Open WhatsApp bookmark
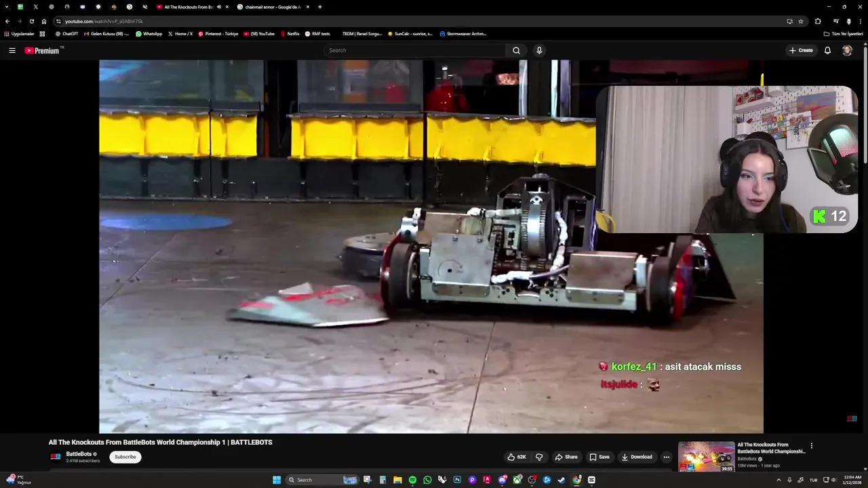Viewport: 868px width, 488px height. [149, 33]
